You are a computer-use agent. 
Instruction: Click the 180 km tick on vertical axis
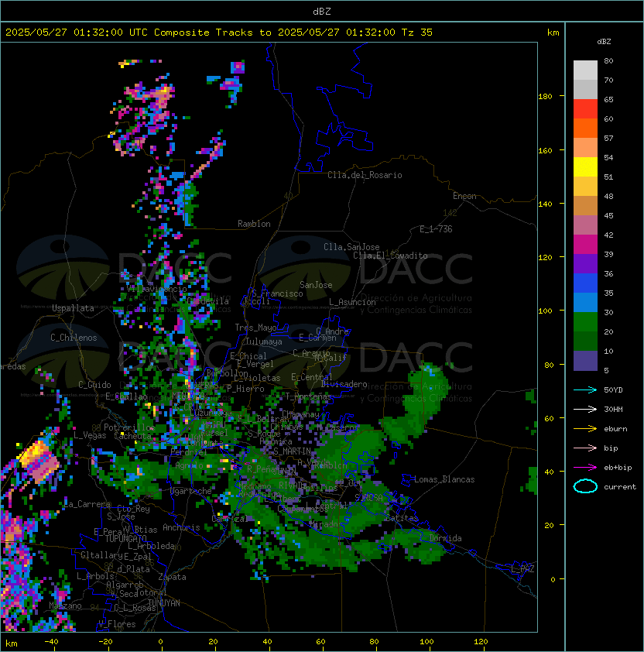coord(545,97)
